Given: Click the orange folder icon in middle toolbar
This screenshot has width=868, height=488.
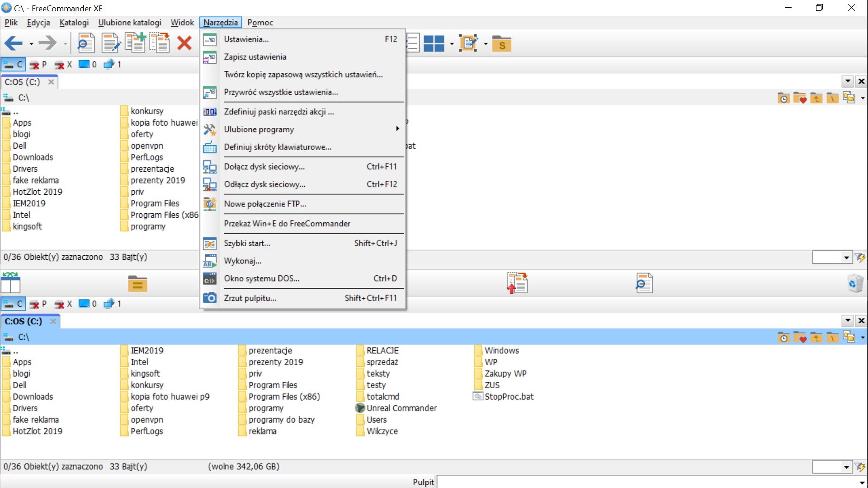Looking at the screenshot, I should 137,283.
